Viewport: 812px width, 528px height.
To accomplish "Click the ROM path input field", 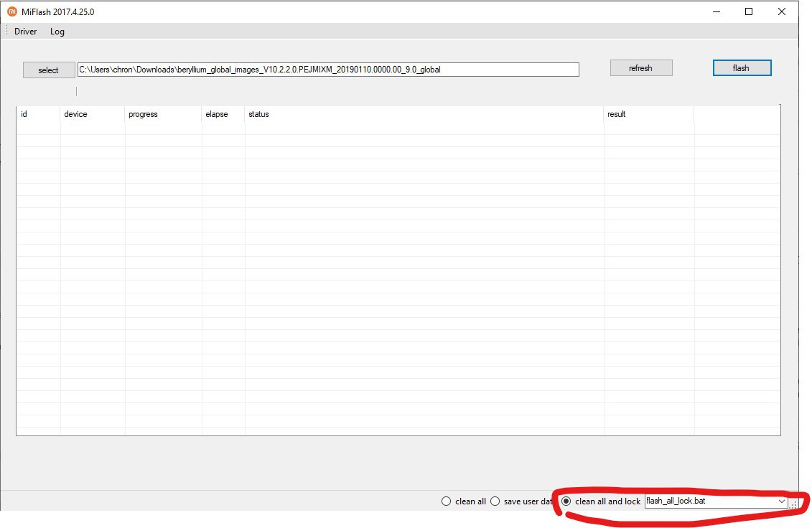I will click(328, 70).
